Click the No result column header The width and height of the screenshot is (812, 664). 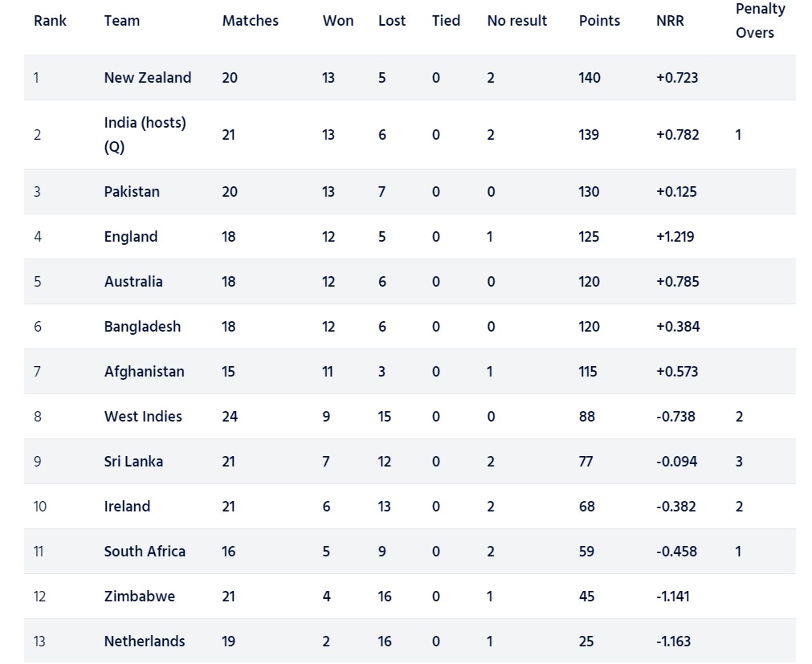516,21
